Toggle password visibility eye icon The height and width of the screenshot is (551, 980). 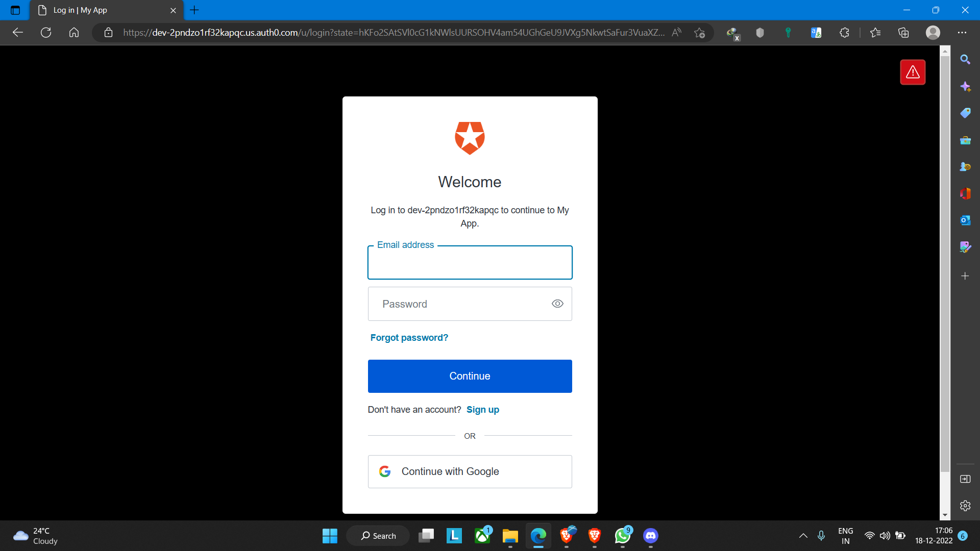(x=557, y=304)
